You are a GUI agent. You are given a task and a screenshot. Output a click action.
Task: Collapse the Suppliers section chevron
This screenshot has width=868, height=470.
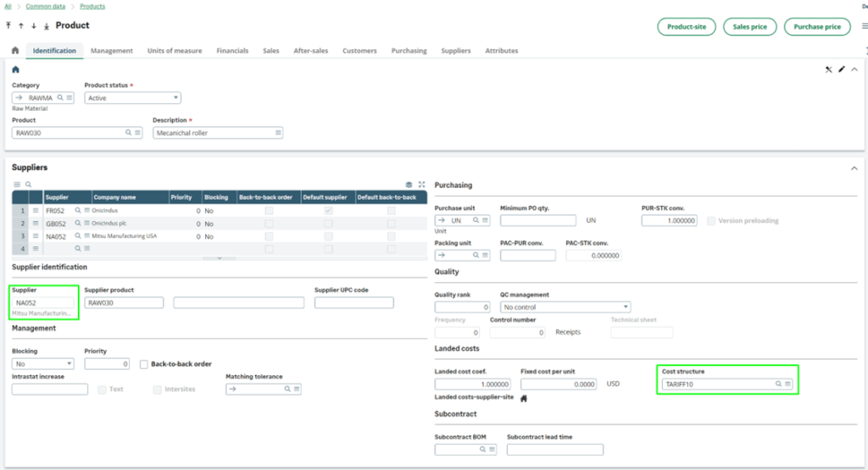[x=853, y=169]
